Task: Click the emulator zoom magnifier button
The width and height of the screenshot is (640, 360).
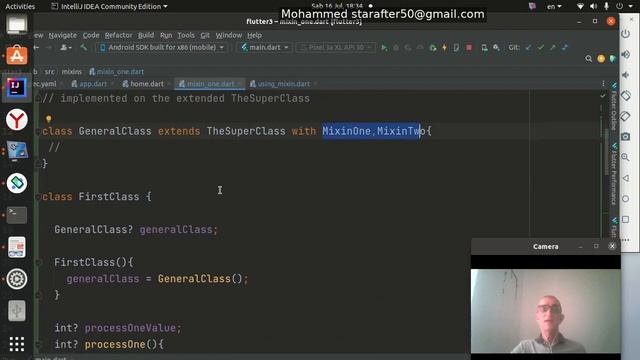Action: pyautogui.click(x=625, y=157)
